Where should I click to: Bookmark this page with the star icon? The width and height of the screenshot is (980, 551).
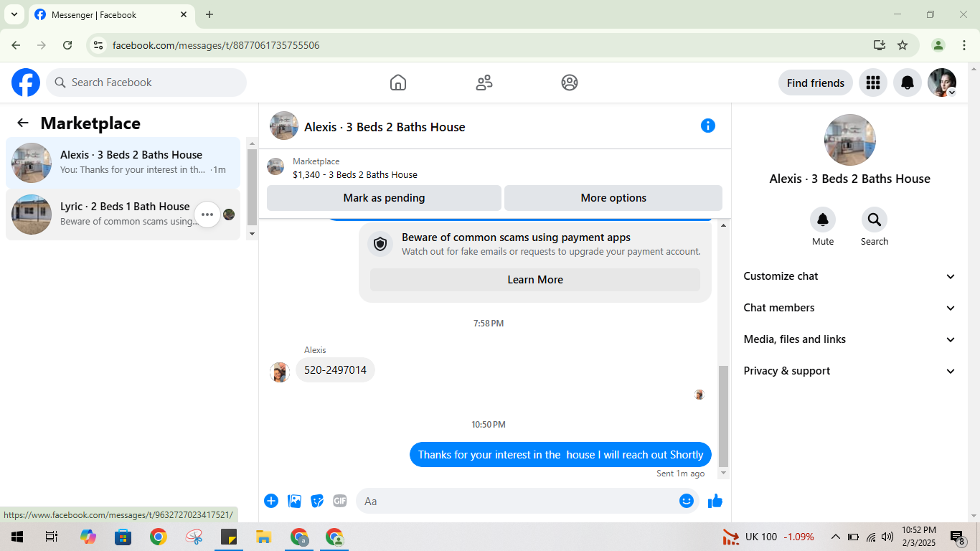903,45
